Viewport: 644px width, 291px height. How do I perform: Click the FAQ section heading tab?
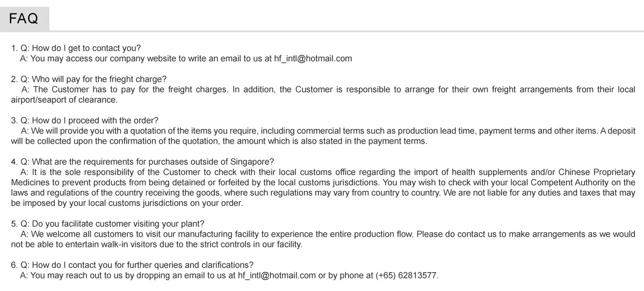point(24,19)
